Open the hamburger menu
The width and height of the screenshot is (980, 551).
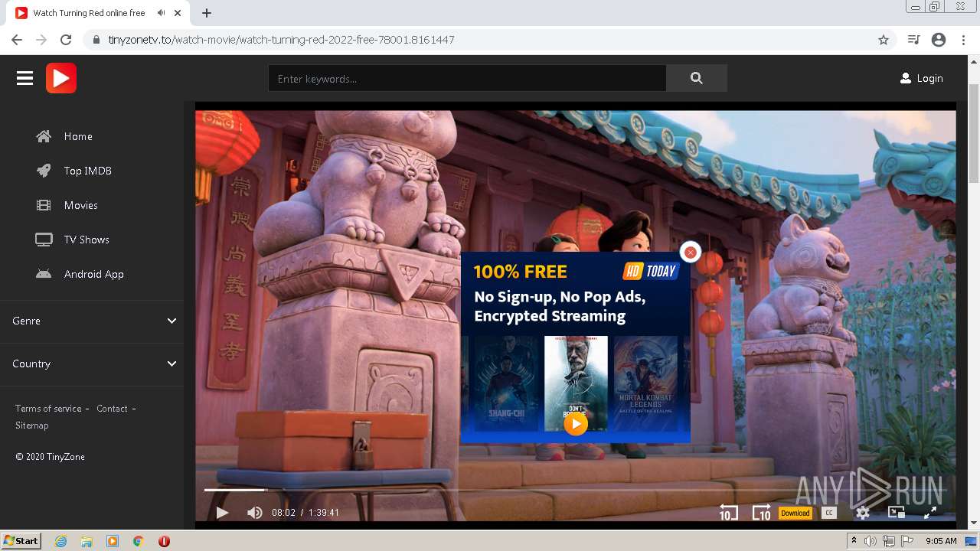pyautogui.click(x=24, y=78)
